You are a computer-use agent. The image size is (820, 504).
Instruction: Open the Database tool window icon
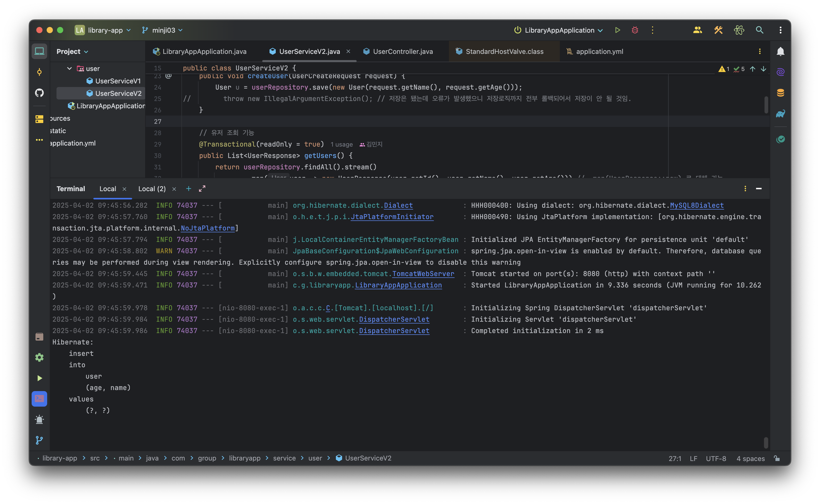pyautogui.click(x=780, y=93)
